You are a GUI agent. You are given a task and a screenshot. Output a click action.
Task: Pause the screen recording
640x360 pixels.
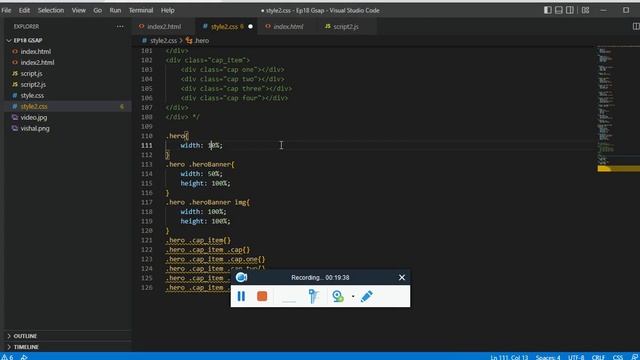click(x=241, y=296)
